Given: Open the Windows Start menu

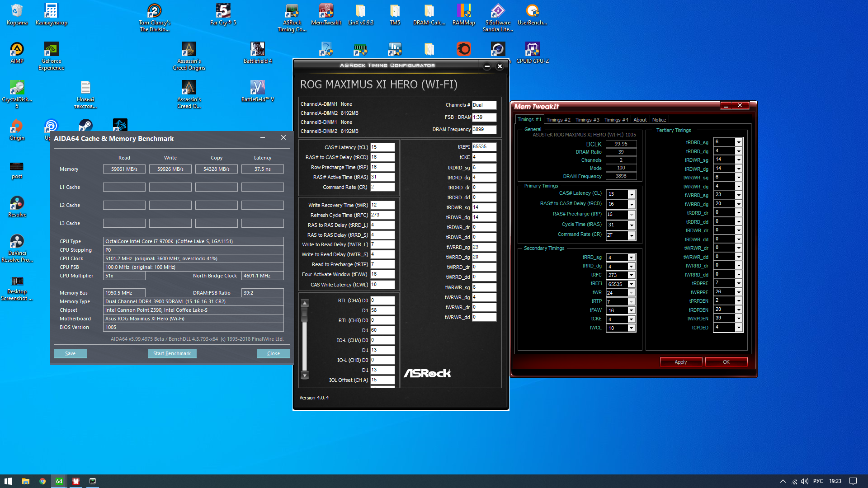Looking at the screenshot, I should click(x=8, y=481).
